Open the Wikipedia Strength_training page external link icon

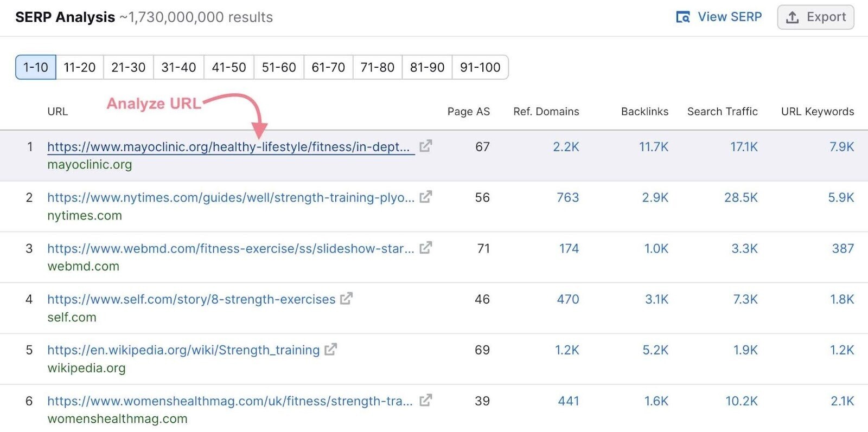pyautogui.click(x=331, y=350)
